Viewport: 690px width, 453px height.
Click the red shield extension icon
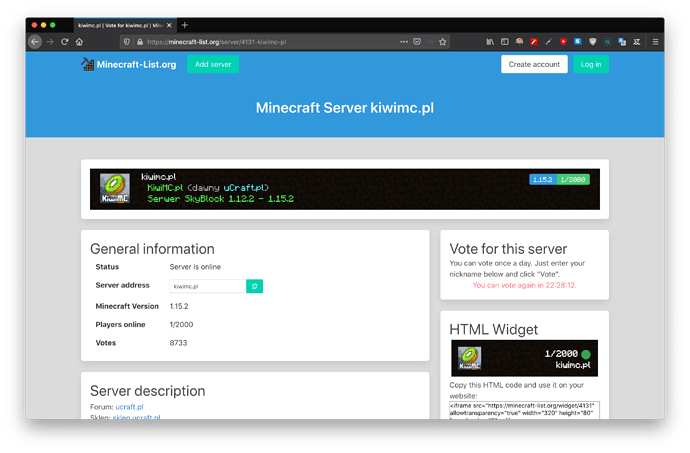(563, 42)
